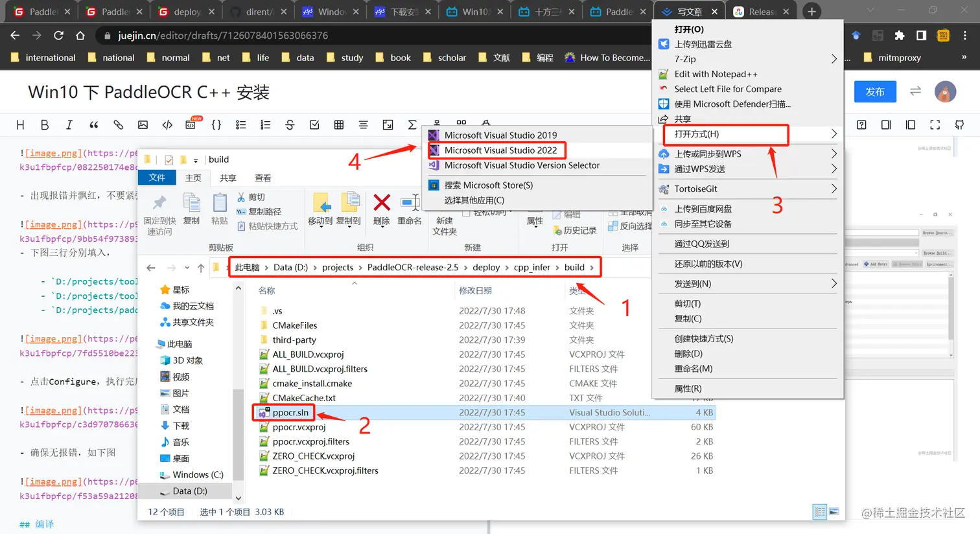Open the 查看 ribbon tab in Explorer
Image resolution: width=980 pixels, height=534 pixels.
[262, 178]
